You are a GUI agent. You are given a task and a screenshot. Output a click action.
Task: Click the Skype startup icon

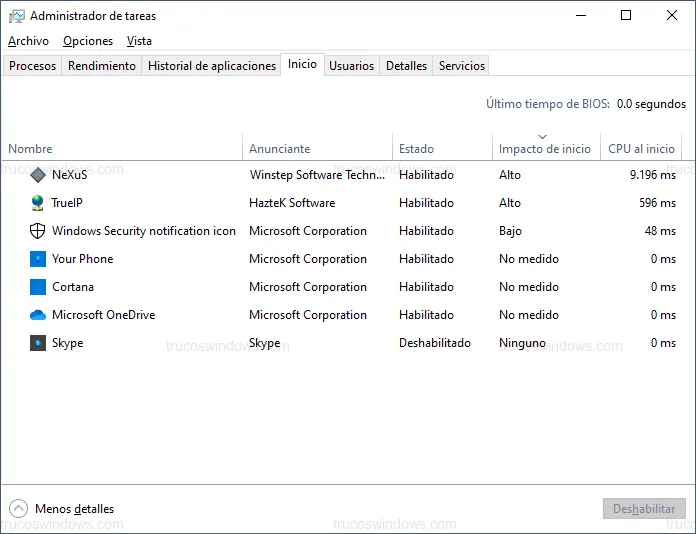[38, 343]
